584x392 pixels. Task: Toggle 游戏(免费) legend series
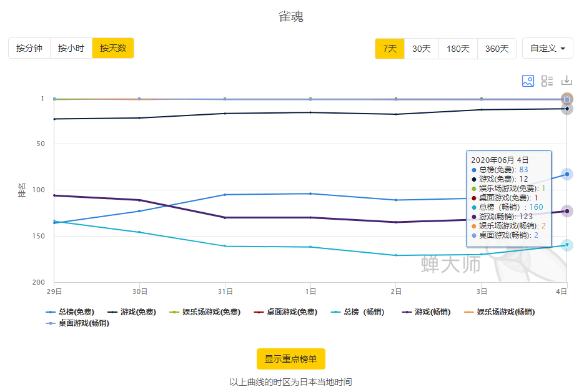(x=131, y=312)
